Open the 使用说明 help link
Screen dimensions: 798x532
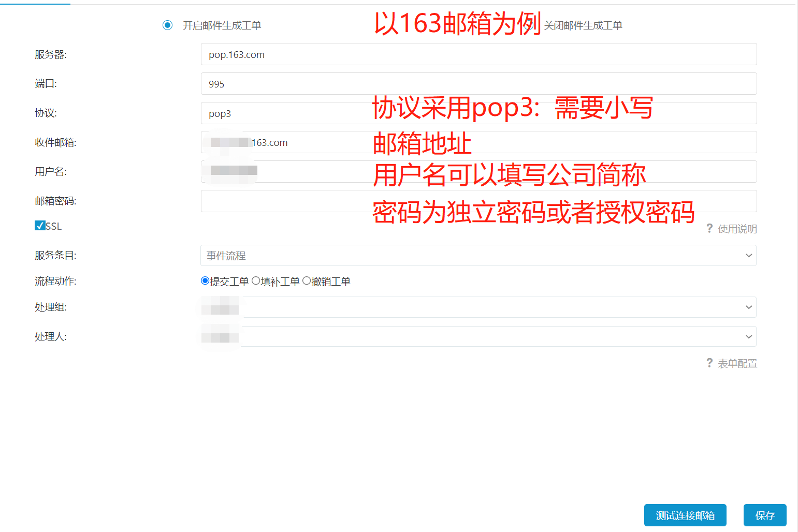pyautogui.click(x=737, y=229)
